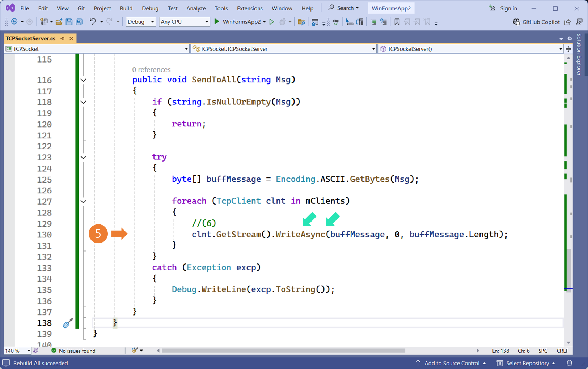Click the parameter info toolbar icon
The height and width of the screenshot is (369, 588).
tap(360, 22)
